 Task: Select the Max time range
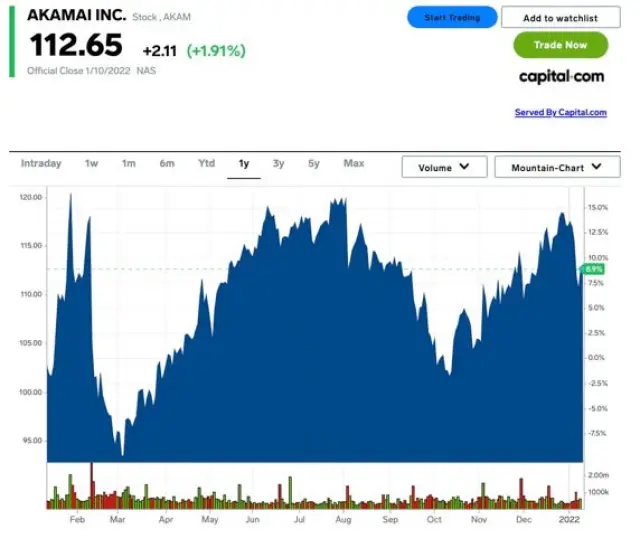pos(354,164)
